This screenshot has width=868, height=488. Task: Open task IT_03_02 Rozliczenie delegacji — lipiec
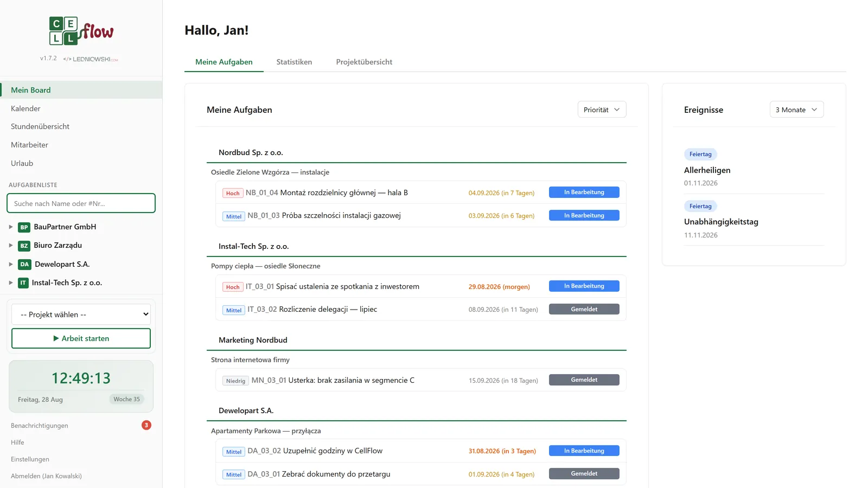pos(312,310)
